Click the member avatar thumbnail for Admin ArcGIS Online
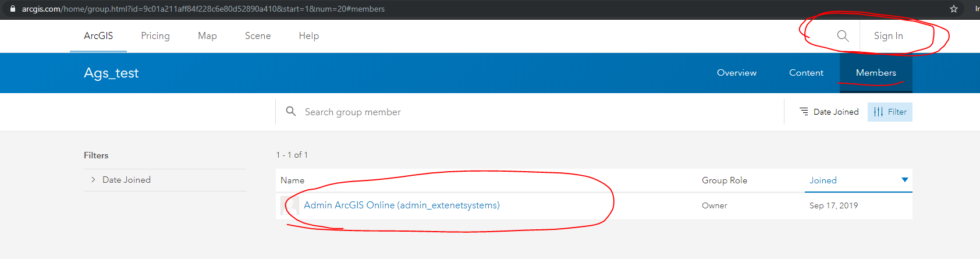 pos(289,205)
